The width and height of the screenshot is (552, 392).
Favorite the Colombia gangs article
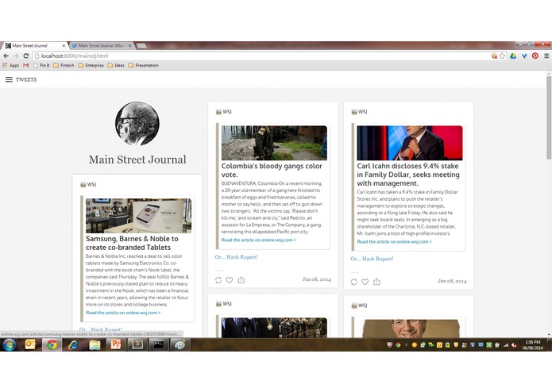230,280
